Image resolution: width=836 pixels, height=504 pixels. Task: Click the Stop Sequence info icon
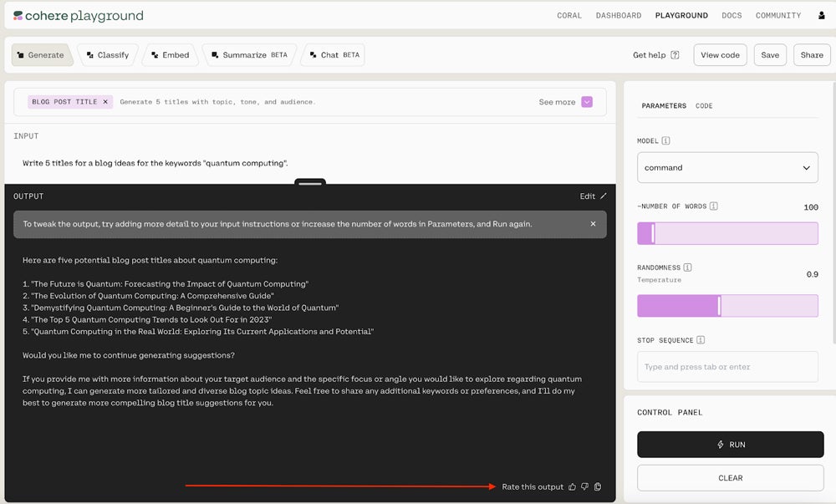[x=701, y=340]
